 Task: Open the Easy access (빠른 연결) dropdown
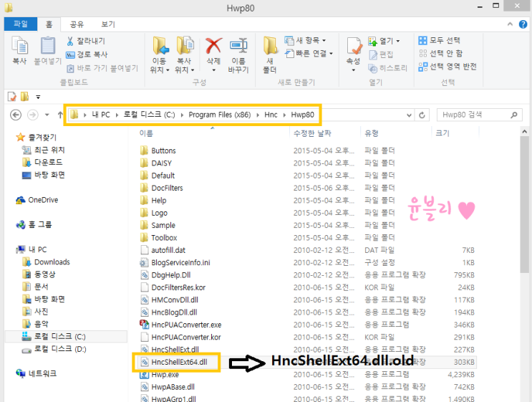click(x=309, y=53)
